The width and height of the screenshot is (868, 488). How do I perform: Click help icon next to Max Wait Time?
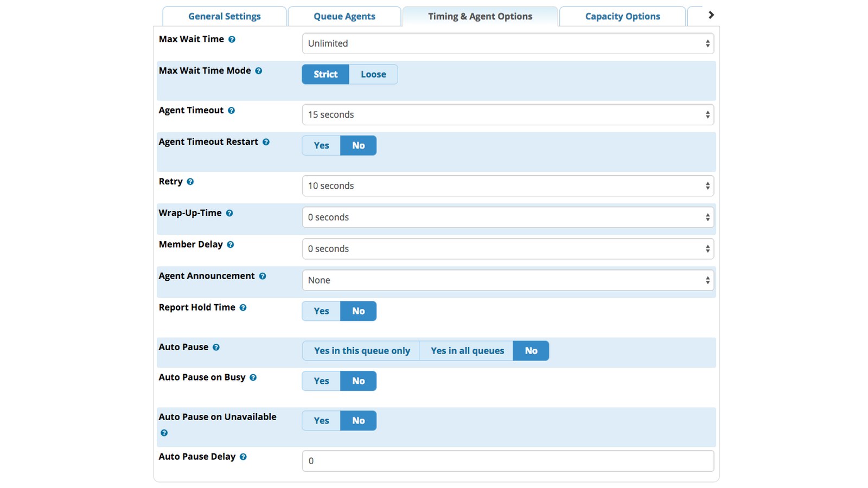[232, 40]
